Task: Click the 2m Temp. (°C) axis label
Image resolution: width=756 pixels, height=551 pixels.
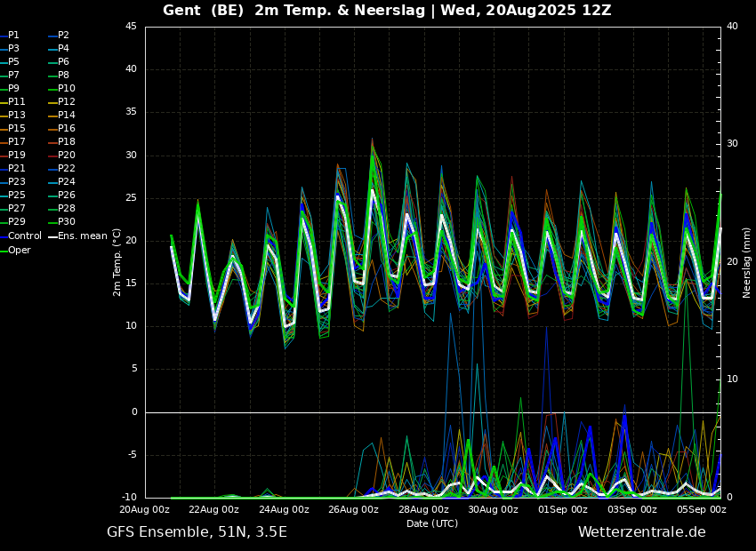Action: coord(117,262)
